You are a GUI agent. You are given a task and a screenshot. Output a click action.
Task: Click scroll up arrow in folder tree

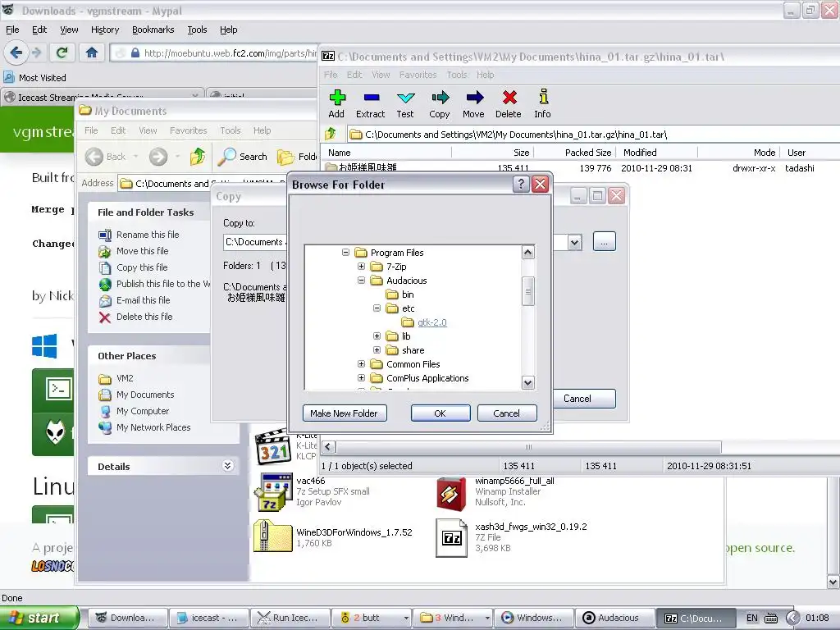[x=527, y=252]
